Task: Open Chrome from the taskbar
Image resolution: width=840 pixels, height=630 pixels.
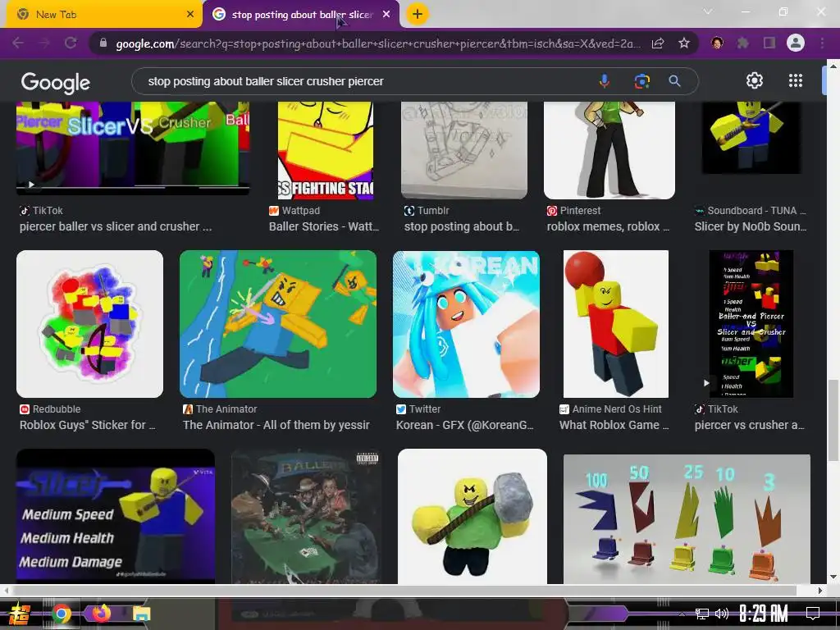Action: (61, 614)
